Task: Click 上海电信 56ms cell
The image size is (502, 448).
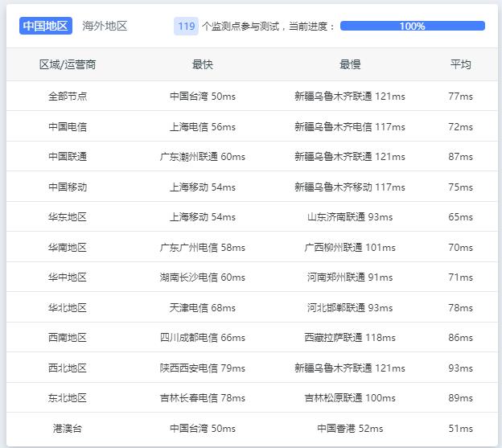Action: [x=203, y=127]
